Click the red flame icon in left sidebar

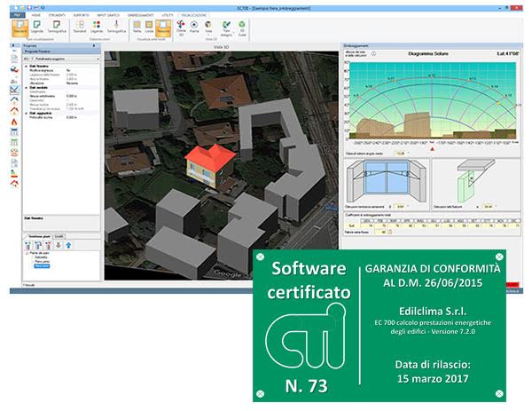pyautogui.click(x=14, y=122)
